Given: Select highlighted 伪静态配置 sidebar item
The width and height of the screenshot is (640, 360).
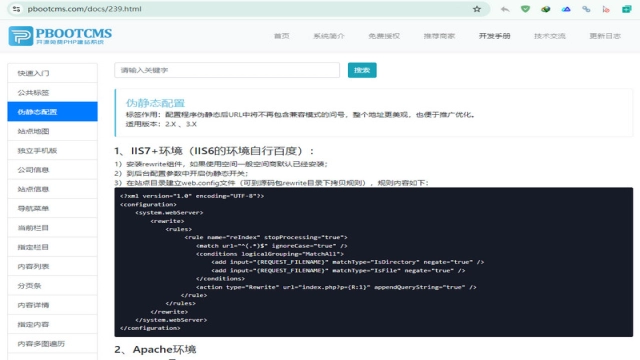Looking at the screenshot, I should click(53, 112).
